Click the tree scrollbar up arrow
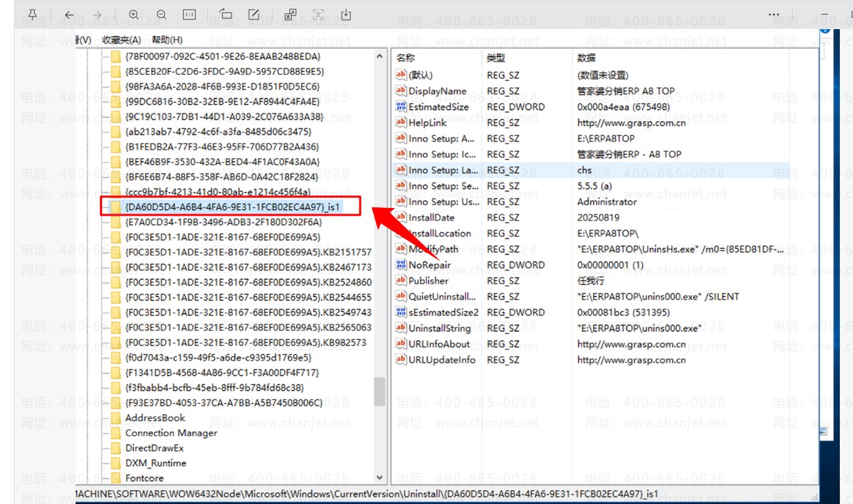The image size is (853, 504). coord(379,57)
